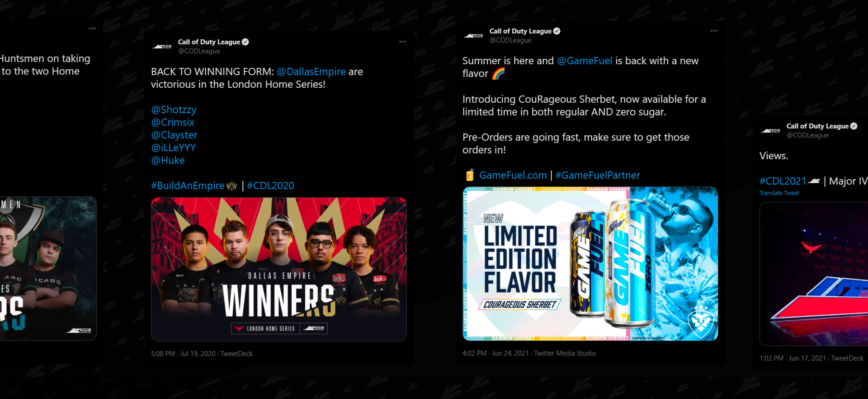Click Translate Tweet under Views tweet
Screen dimensions: 868x399
pyautogui.click(x=779, y=193)
